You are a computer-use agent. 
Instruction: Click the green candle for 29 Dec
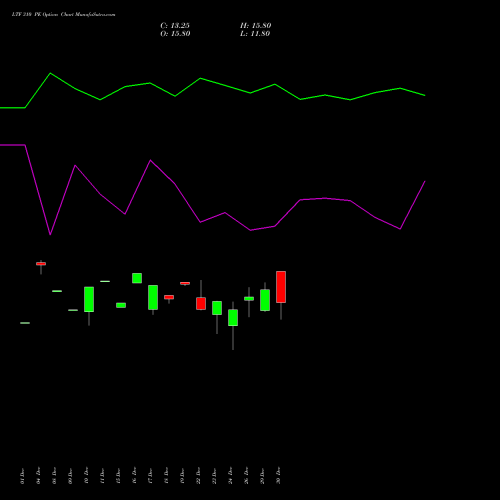pos(265,300)
